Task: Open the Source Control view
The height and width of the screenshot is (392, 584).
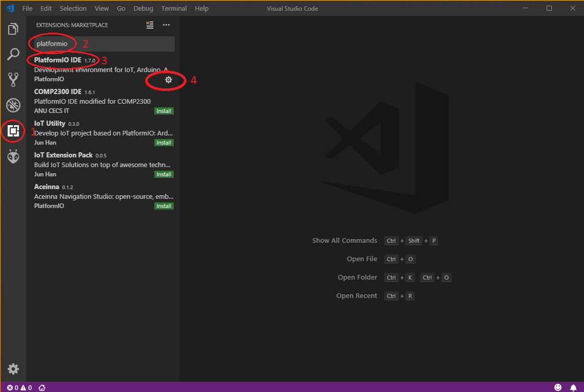Action: click(x=13, y=79)
